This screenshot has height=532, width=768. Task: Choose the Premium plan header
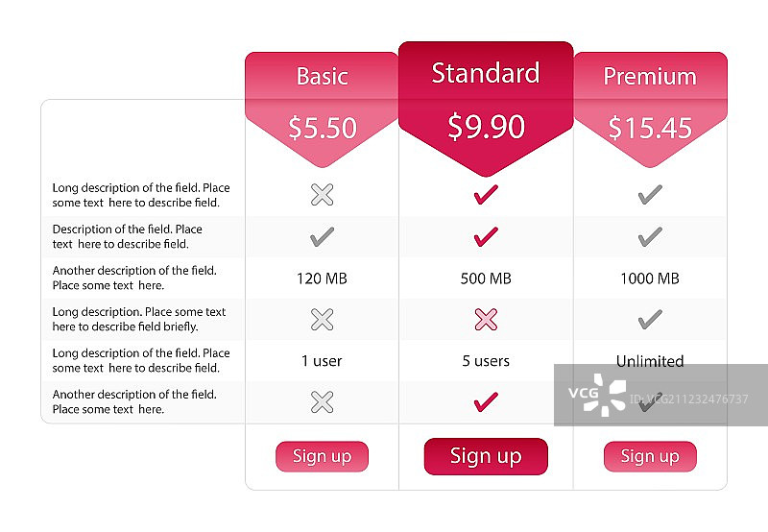coord(650,76)
